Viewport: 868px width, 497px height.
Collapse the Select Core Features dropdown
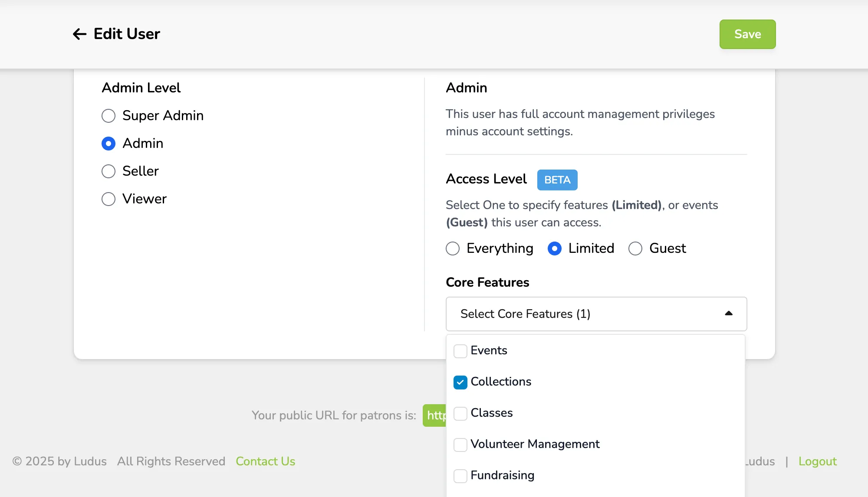(596, 314)
